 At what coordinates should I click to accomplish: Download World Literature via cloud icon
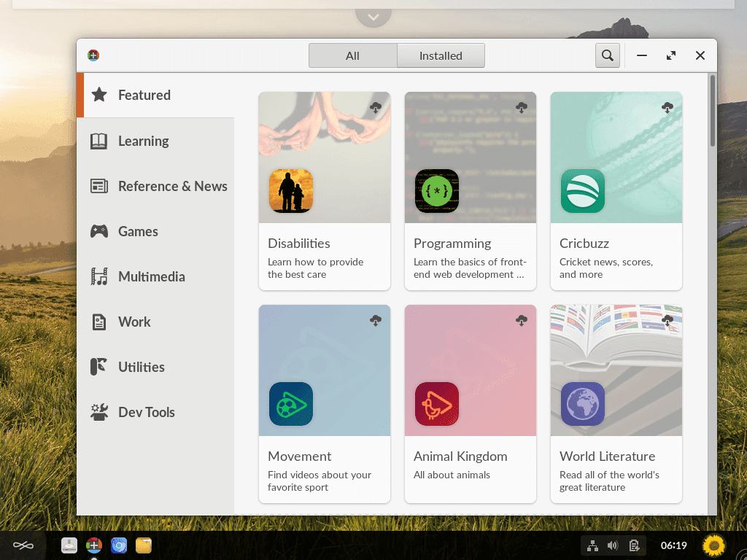click(x=667, y=321)
